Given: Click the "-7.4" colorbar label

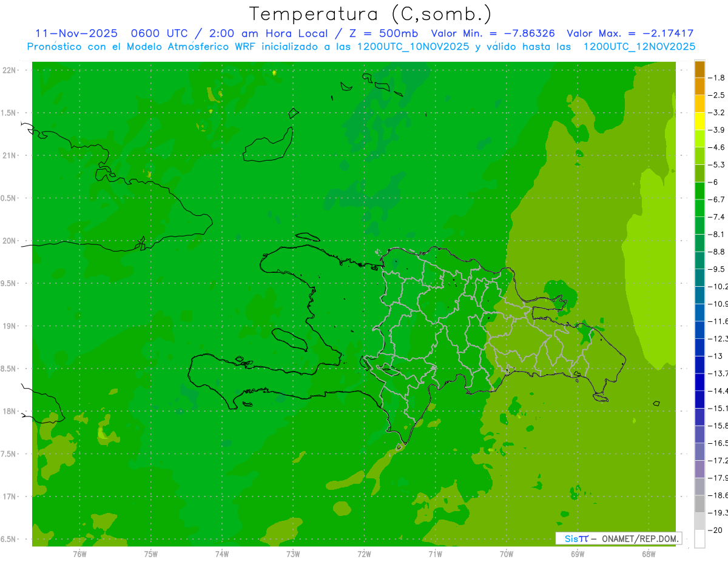Looking at the screenshot, I should (716, 216).
